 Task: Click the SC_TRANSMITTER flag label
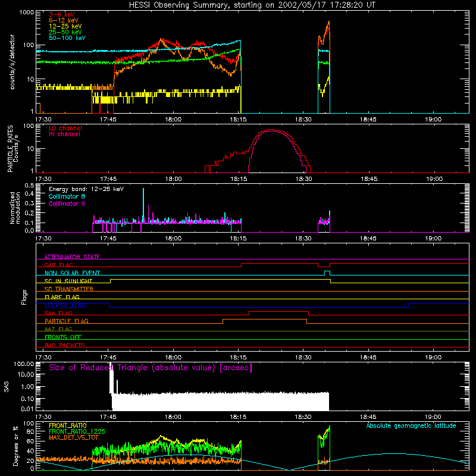click(x=69, y=289)
